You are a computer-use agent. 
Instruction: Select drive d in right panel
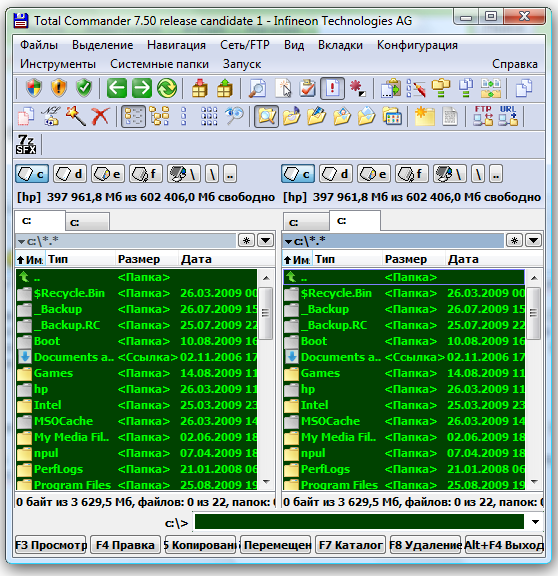tap(336, 174)
